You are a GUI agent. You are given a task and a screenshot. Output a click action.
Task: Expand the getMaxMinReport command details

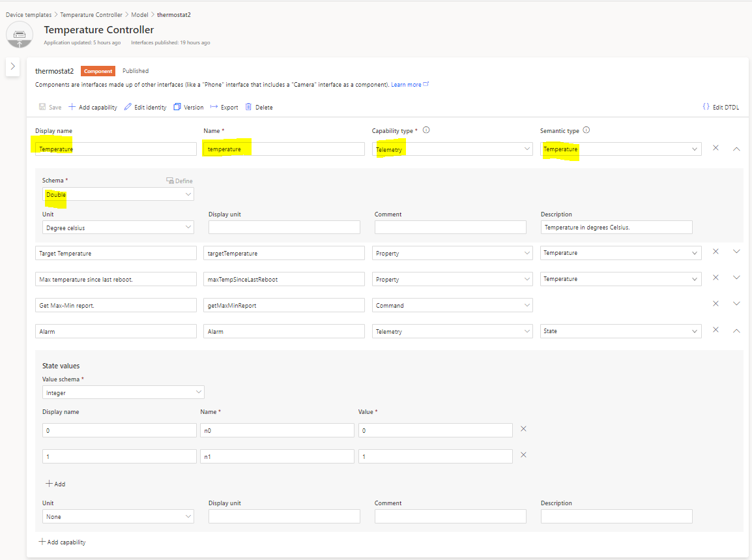[736, 303]
